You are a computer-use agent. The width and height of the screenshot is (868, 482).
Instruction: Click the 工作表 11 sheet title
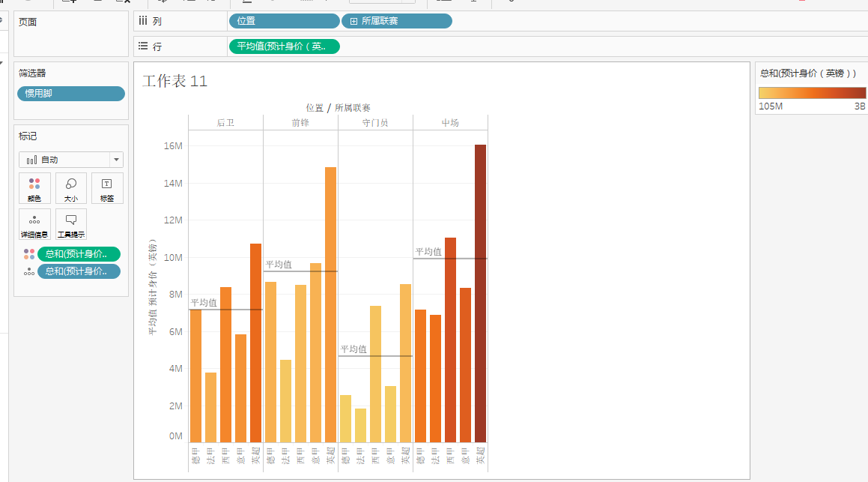click(x=175, y=81)
